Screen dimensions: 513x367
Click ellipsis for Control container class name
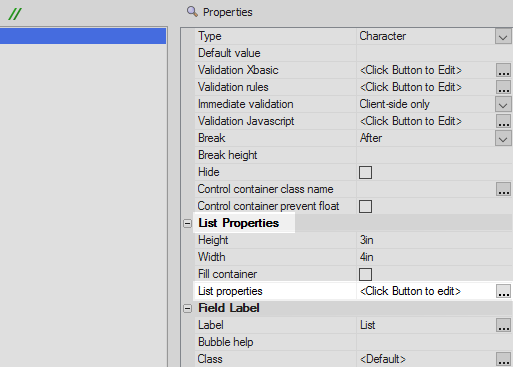[503, 189]
